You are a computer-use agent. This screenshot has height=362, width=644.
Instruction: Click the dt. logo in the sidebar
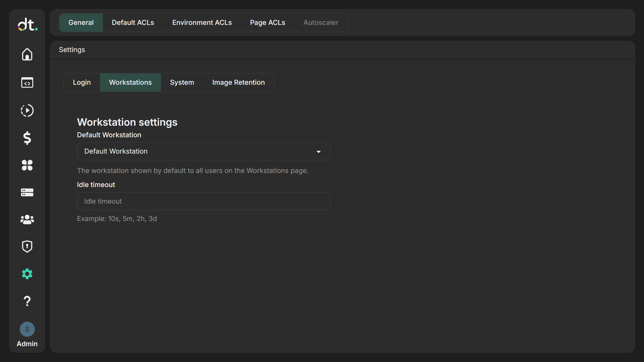tap(27, 24)
